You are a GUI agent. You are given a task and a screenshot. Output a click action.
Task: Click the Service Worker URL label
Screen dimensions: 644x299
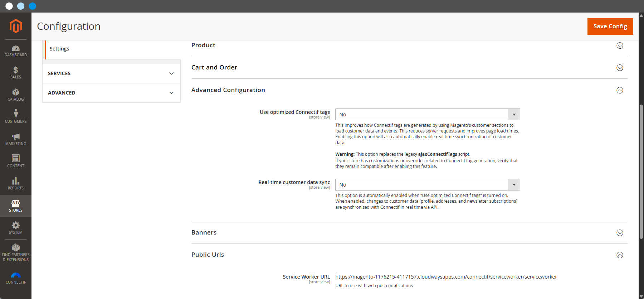click(306, 277)
